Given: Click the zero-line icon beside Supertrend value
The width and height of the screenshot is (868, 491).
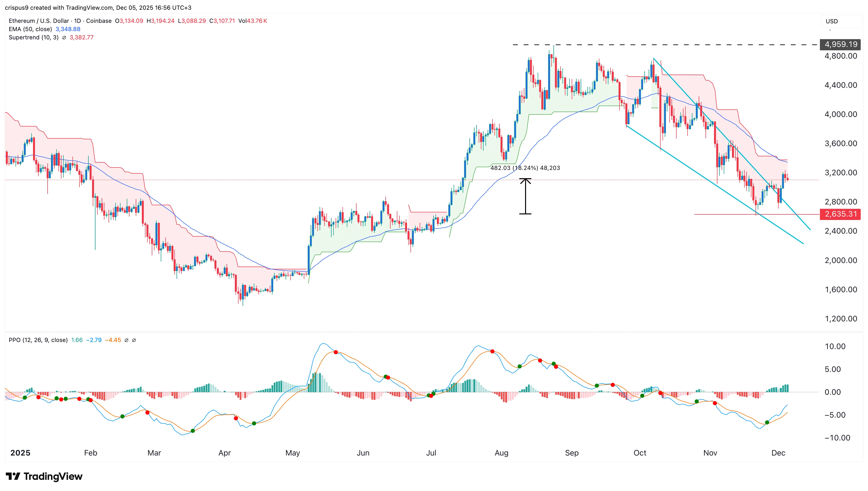Looking at the screenshot, I should pyautogui.click(x=64, y=37).
